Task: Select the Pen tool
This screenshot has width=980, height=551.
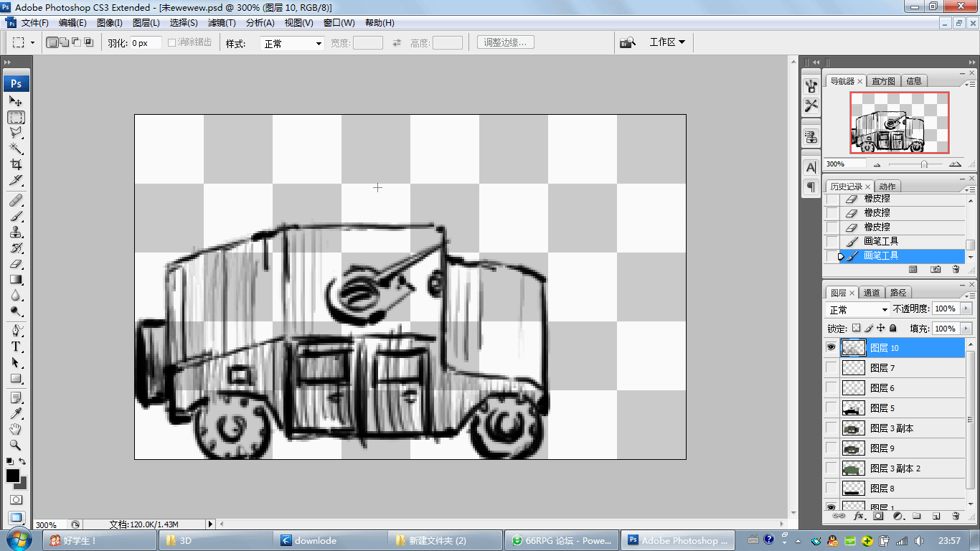Action: tap(16, 331)
